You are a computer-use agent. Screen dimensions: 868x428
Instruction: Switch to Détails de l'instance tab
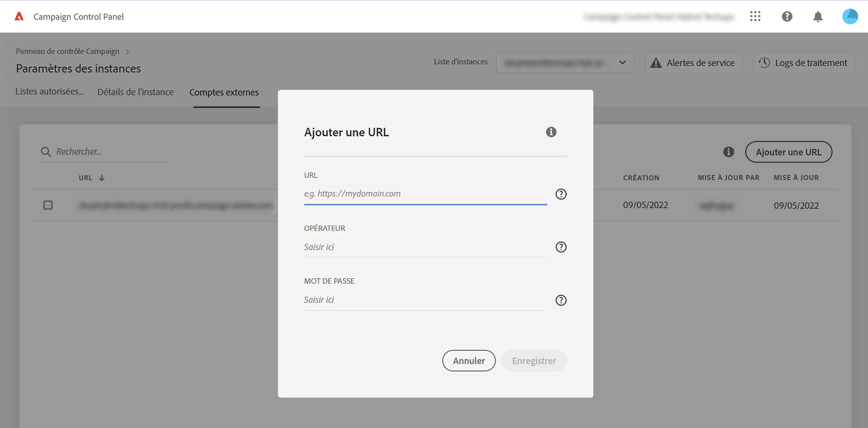pos(135,92)
